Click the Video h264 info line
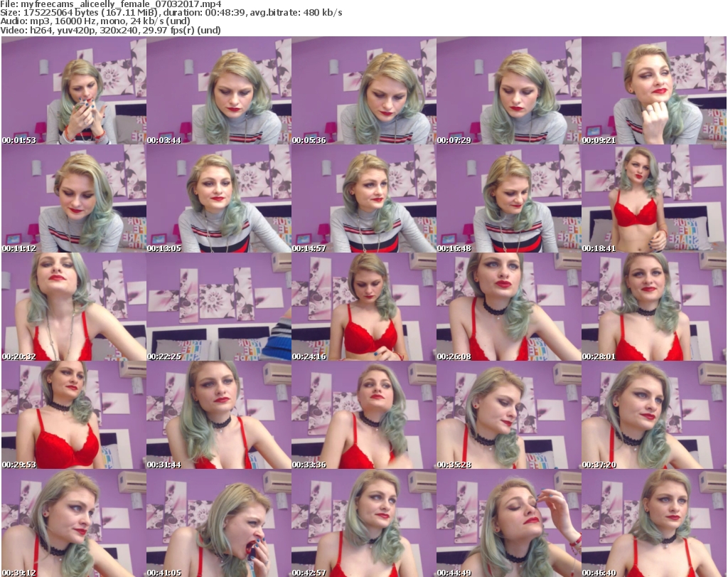728x577 pixels. point(110,30)
